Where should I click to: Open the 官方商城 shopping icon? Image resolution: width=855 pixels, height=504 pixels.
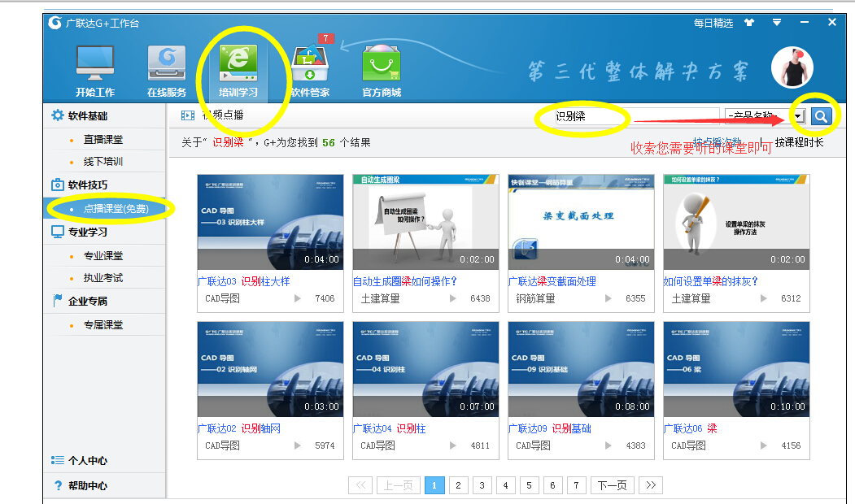coord(382,63)
